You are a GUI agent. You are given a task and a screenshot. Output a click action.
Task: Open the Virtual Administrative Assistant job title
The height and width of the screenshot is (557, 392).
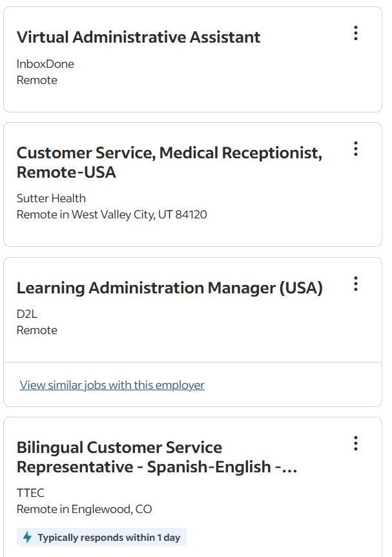coord(138,37)
